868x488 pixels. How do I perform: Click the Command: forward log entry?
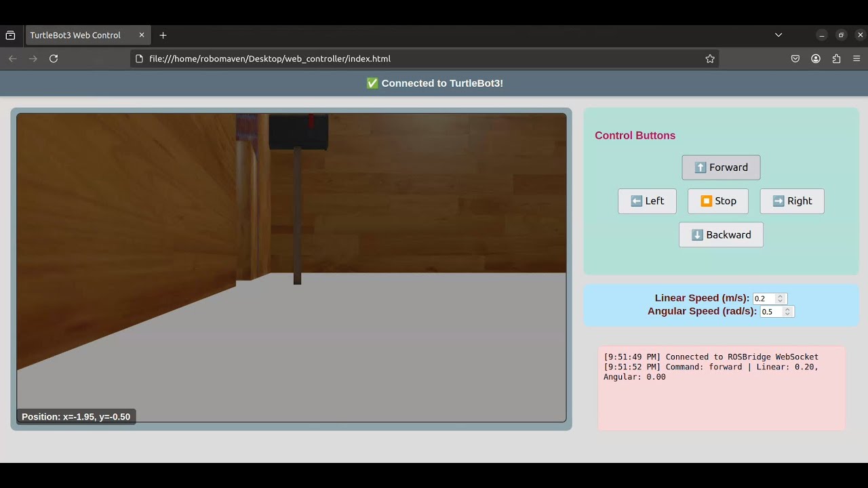pyautogui.click(x=711, y=372)
